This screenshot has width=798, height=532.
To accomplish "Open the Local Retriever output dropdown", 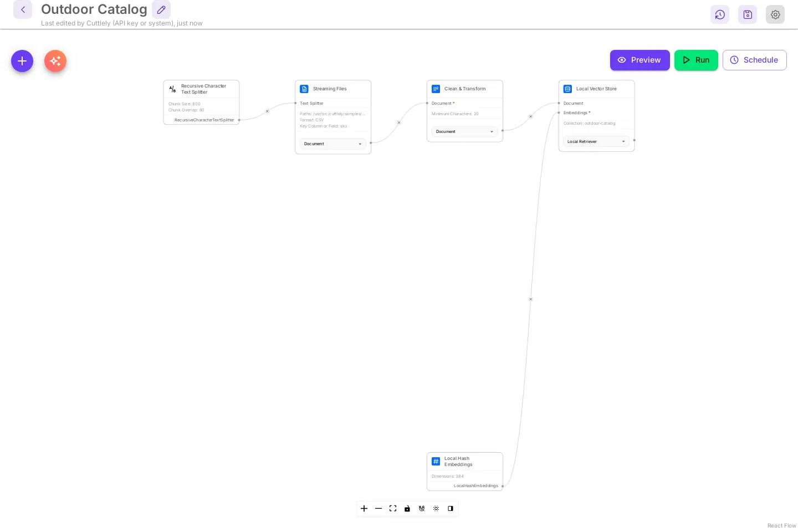I will tap(597, 141).
